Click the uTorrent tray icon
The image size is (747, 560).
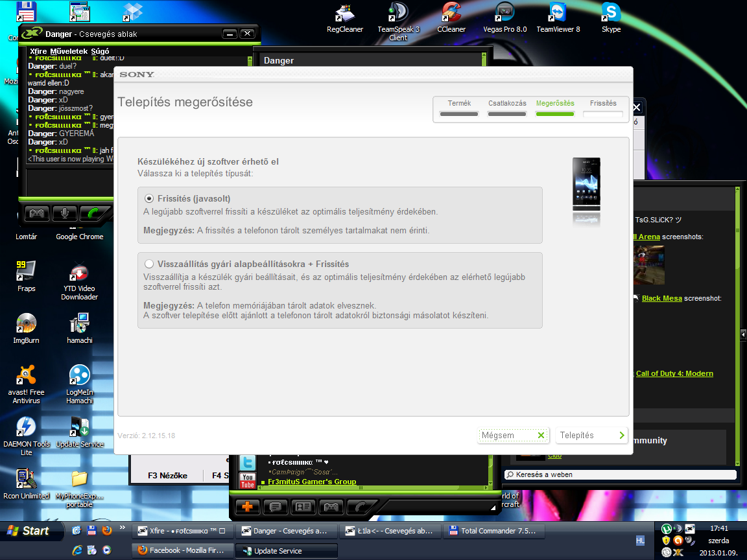point(667,529)
